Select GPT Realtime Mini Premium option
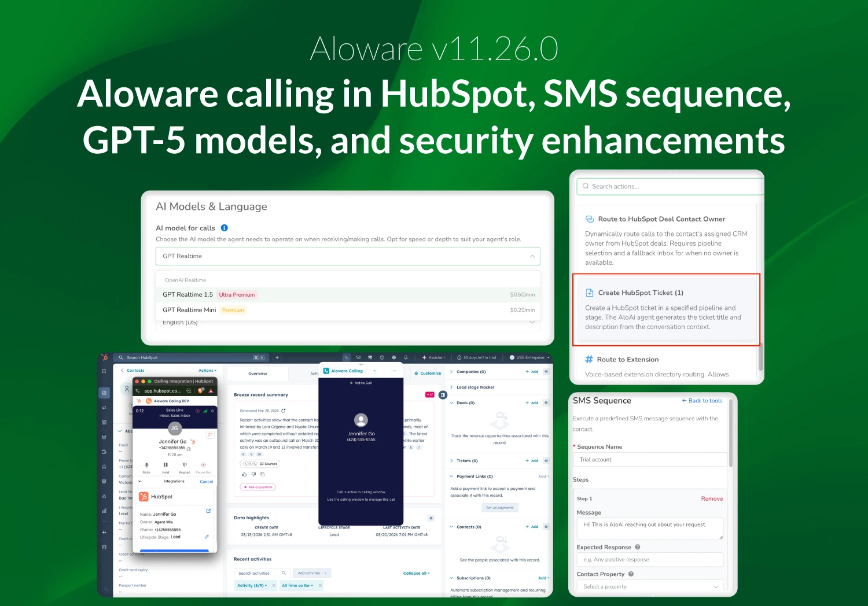The height and width of the screenshot is (606, 868). pyautogui.click(x=348, y=310)
